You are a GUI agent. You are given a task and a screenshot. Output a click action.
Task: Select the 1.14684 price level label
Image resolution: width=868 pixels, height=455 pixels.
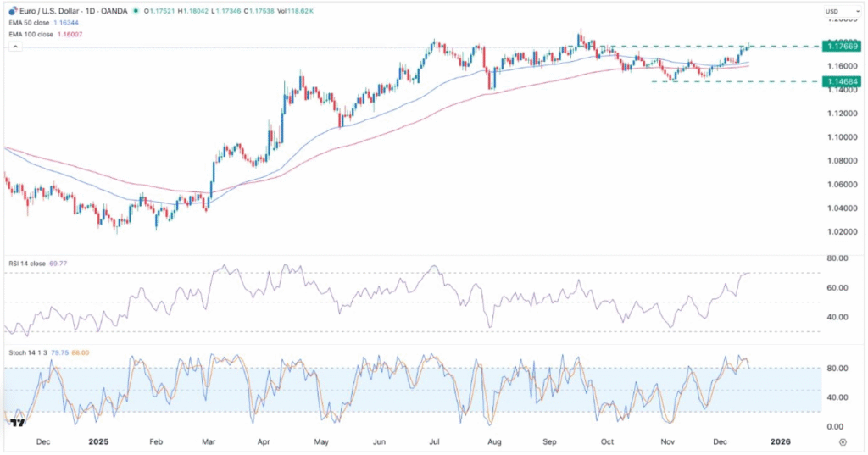pyautogui.click(x=841, y=81)
